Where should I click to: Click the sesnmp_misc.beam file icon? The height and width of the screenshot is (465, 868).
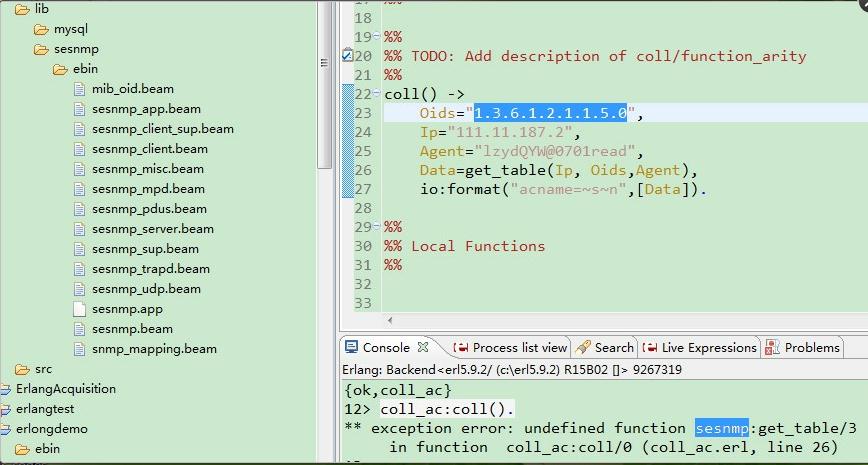click(x=80, y=169)
